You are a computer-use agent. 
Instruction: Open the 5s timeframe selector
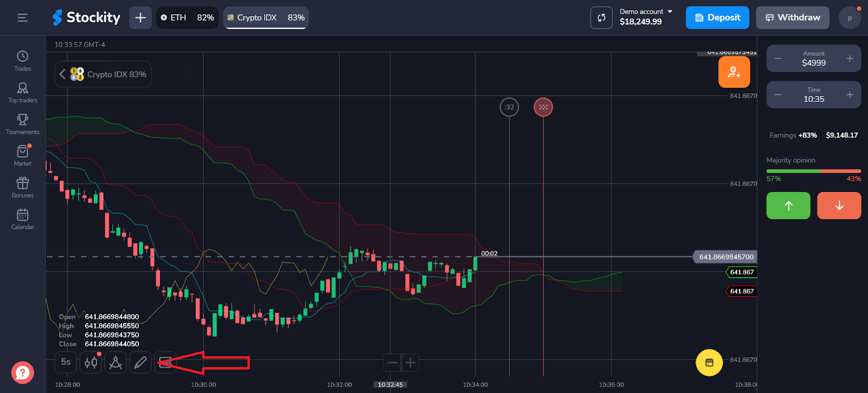tap(66, 362)
